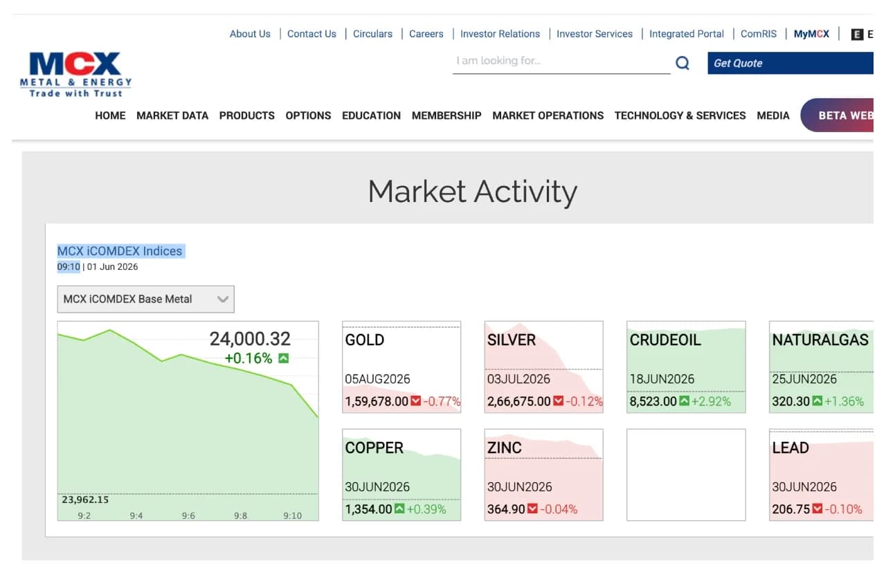
Task: Click red down arrow on LEAD card
Action: [817, 509]
